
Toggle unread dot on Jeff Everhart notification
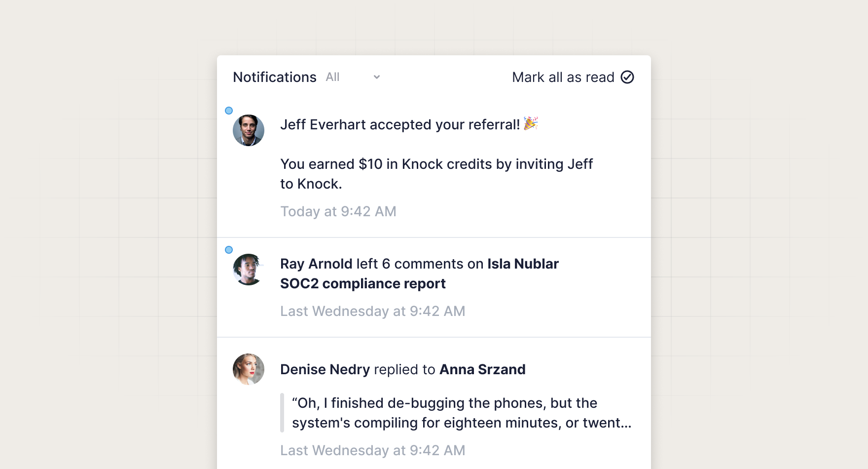pyautogui.click(x=229, y=111)
